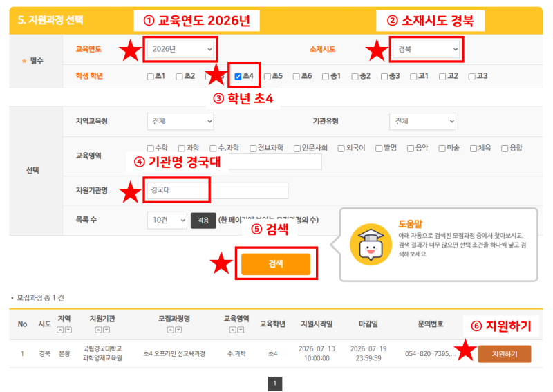553x392 pixels.
Task: Click the 도움말 mascot character icon
Action: (371, 244)
